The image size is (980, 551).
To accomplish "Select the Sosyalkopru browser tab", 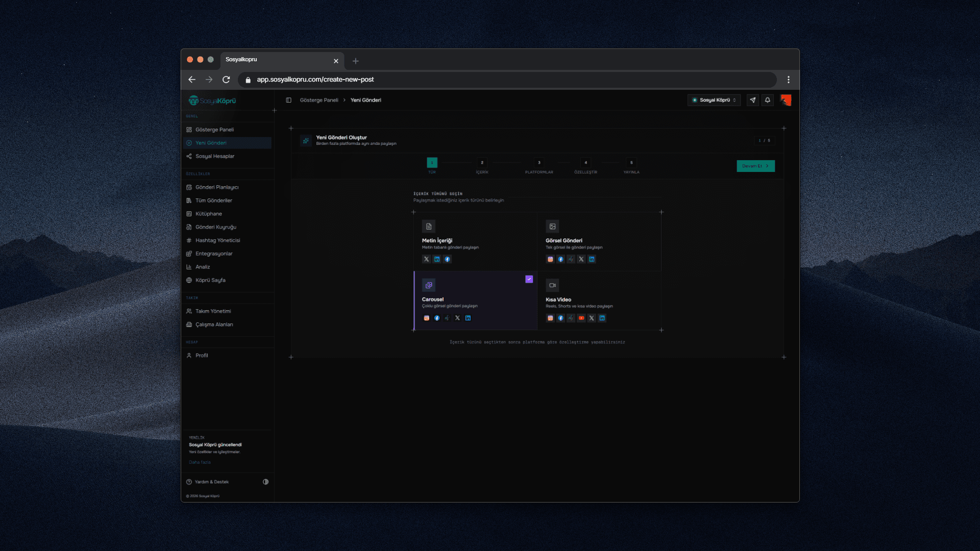I will pyautogui.click(x=282, y=60).
